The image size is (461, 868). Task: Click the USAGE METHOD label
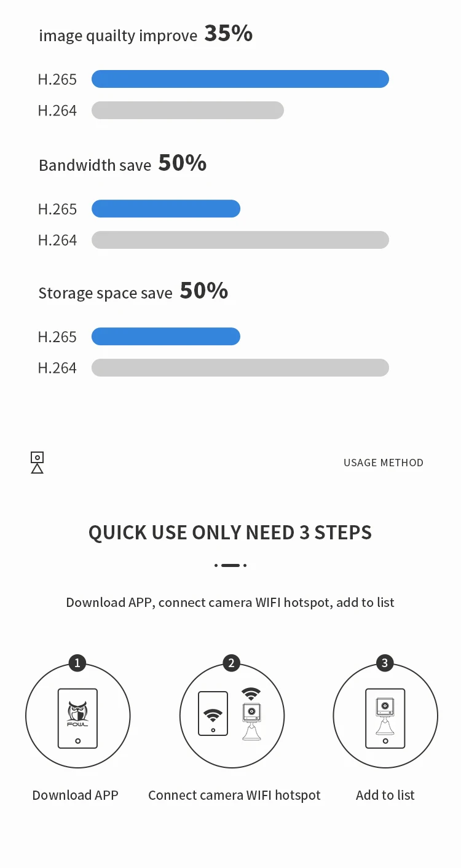(x=384, y=463)
